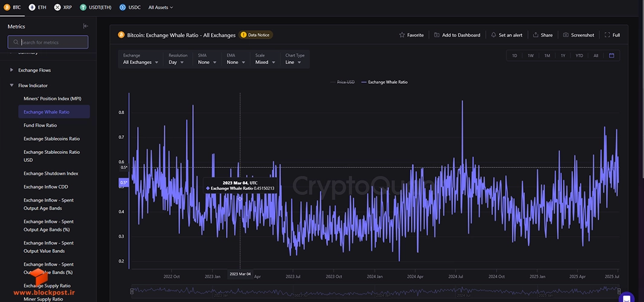
Task: Select the 1Y time range
Action: [562, 56]
